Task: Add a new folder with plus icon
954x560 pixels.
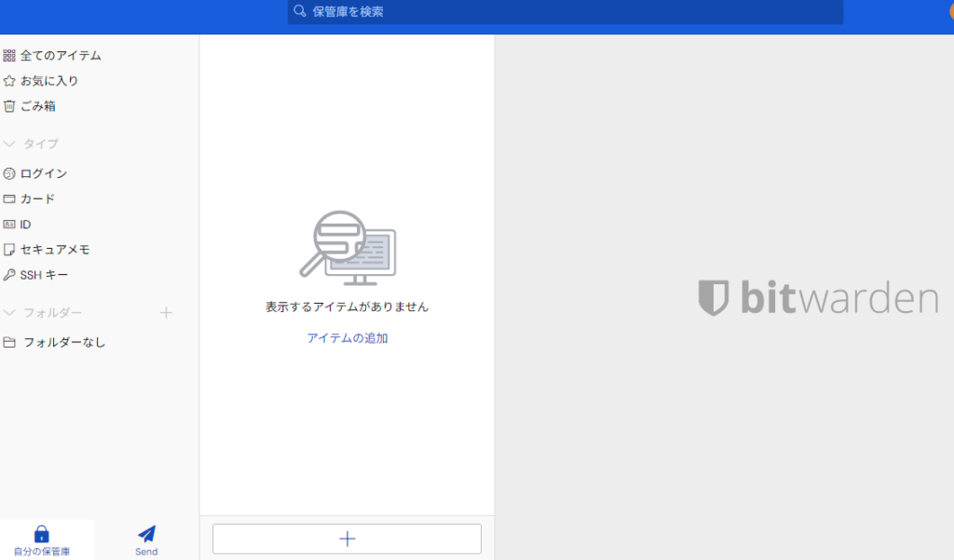Action: [x=166, y=313]
